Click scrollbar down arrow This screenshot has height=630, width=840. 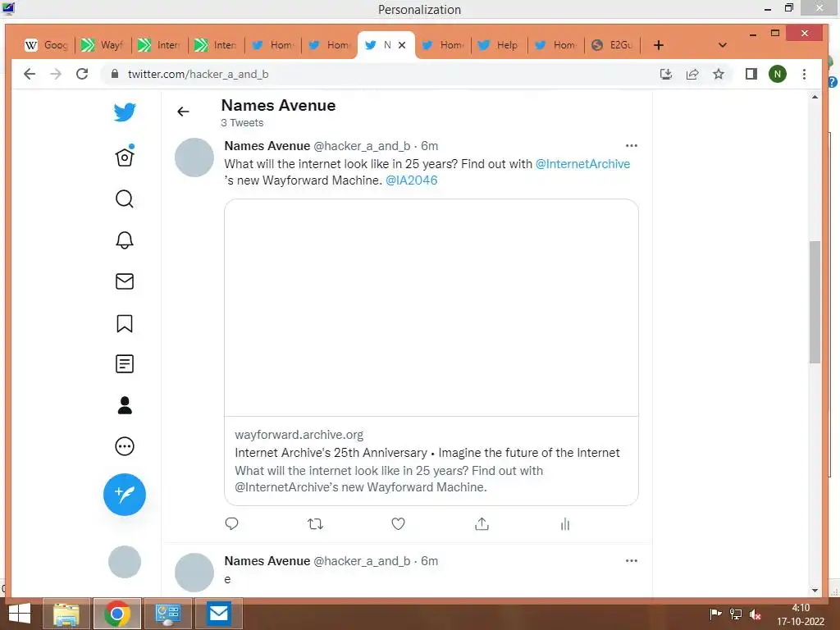click(x=815, y=591)
